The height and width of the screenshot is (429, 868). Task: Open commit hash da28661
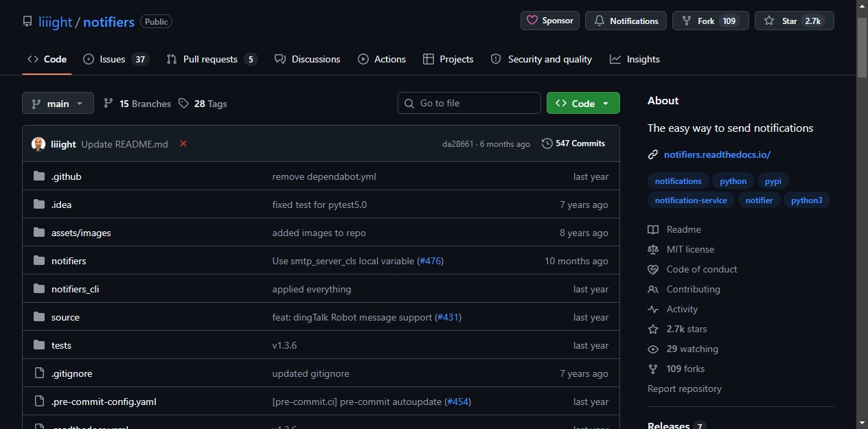(x=457, y=144)
